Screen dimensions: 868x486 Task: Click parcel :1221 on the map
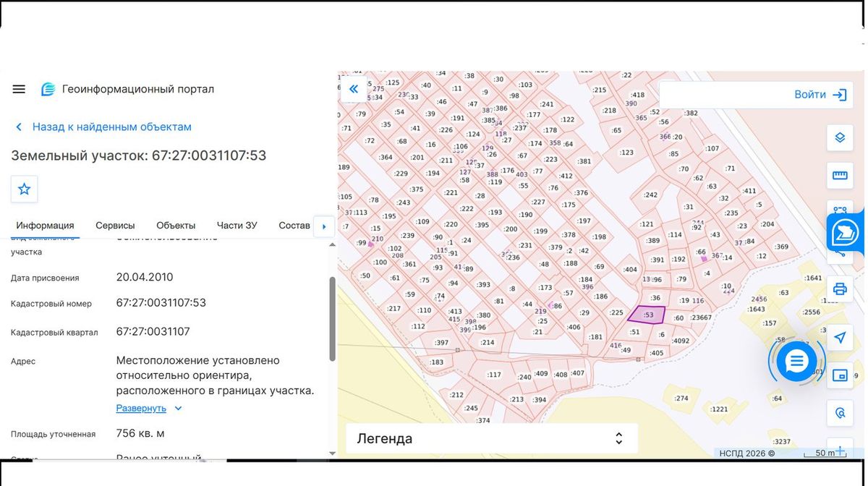click(719, 409)
